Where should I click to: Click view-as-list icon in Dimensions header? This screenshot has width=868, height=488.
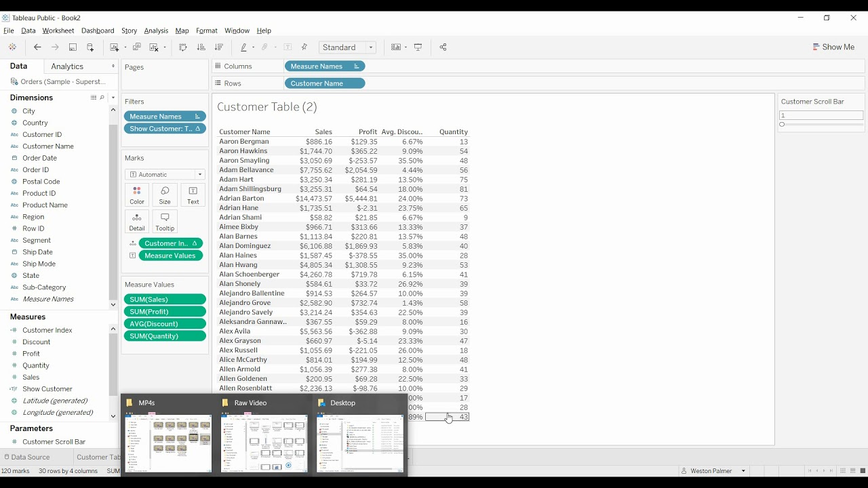click(x=94, y=98)
